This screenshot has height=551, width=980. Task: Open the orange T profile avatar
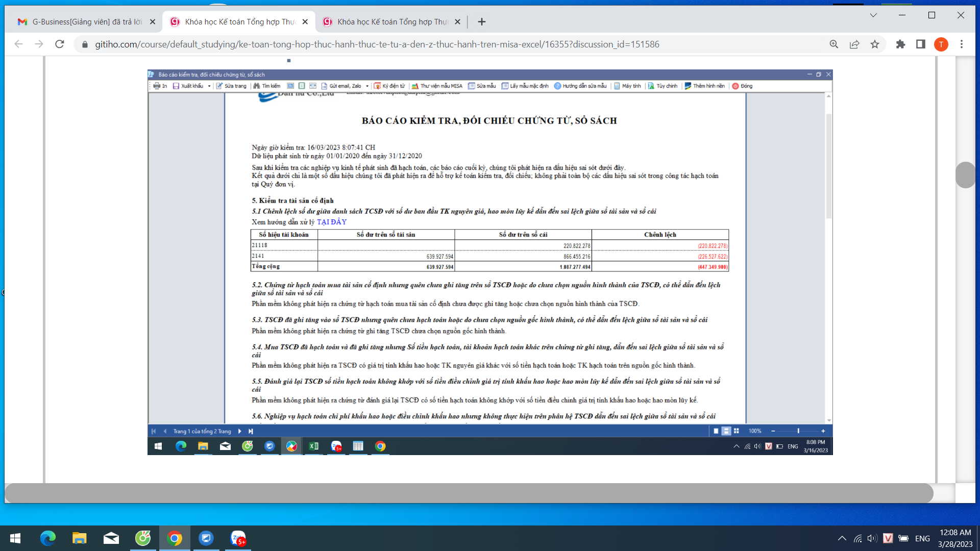coord(941,44)
